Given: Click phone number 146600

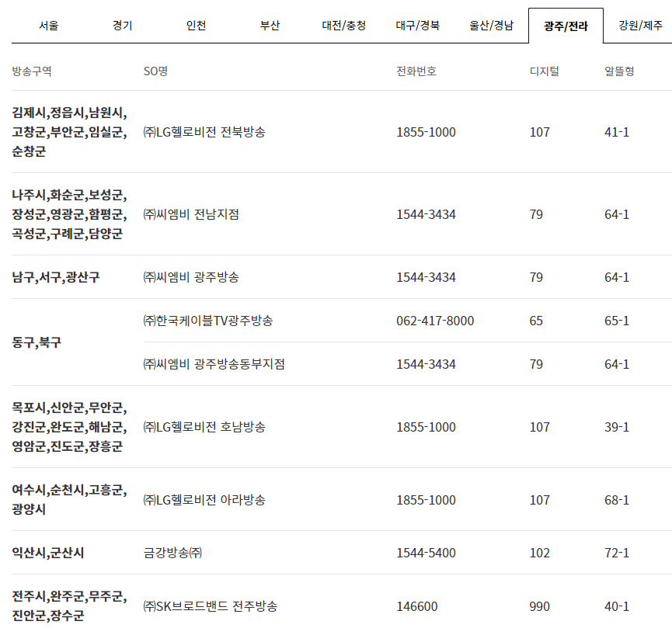Looking at the screenshot, I should [x=417, y=606].
